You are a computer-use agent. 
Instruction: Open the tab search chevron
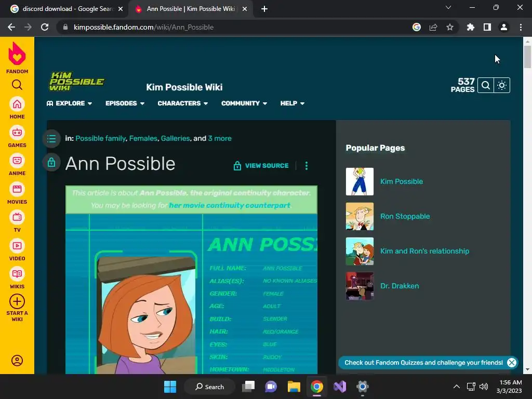pos(448,7)
